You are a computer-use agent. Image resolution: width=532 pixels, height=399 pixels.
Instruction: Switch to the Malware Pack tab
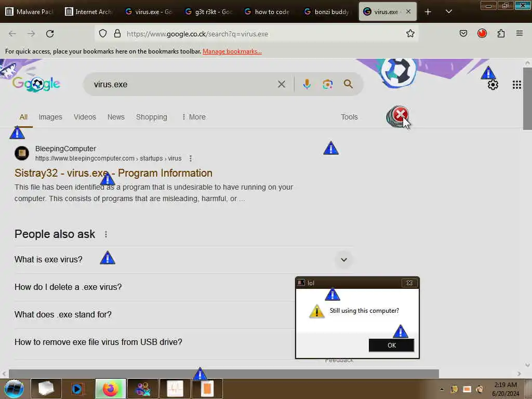coord(30,12)
